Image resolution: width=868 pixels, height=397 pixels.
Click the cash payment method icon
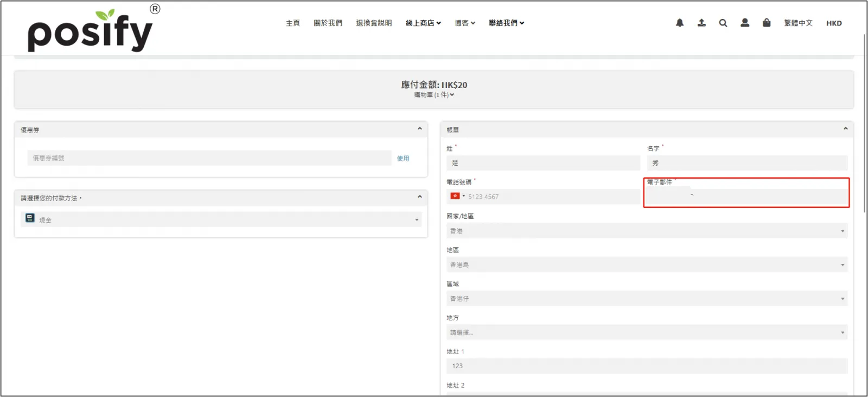pyautogui.click(x=30, y=218)
